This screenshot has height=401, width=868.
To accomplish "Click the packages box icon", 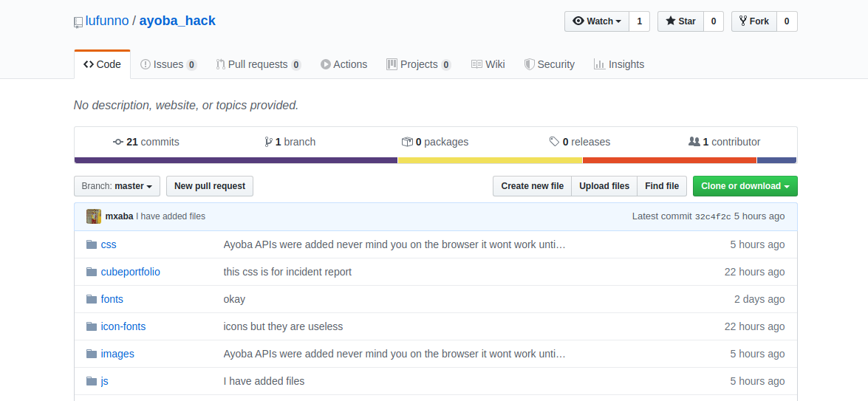I will pos(407,142).
